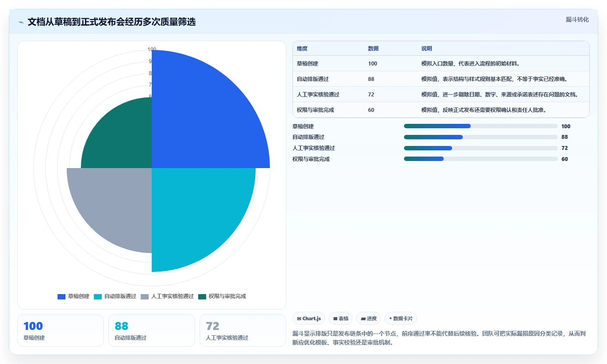607x364 pixels.
Task: Click the 维度 column header
Action: click(x=302, y=49)
